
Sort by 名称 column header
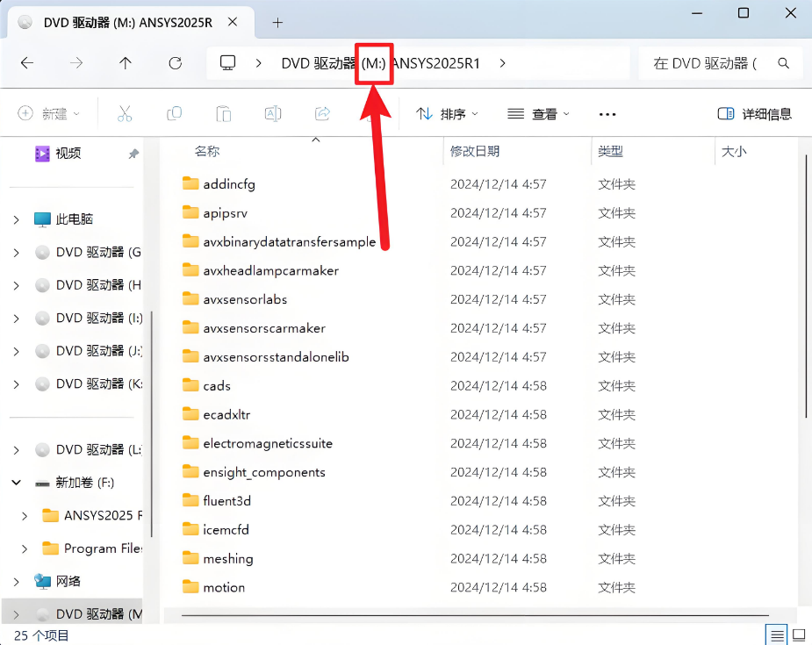point(207,151)
